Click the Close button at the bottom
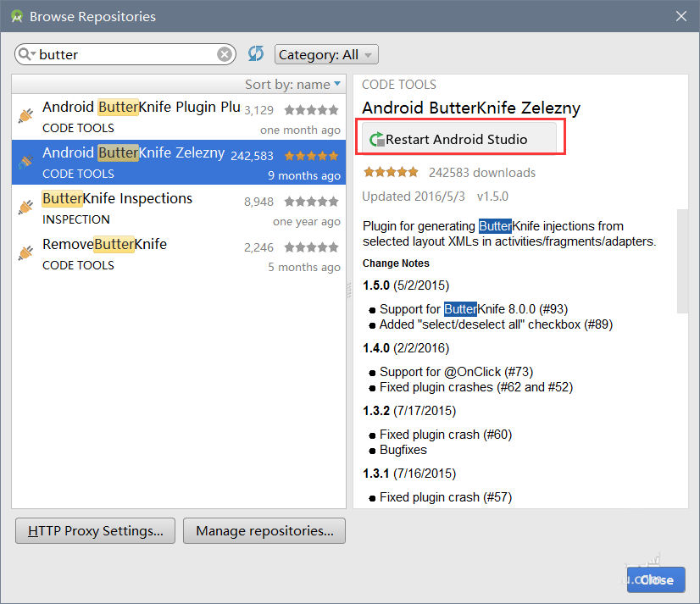The image size is (700, 604). [656, 579]
